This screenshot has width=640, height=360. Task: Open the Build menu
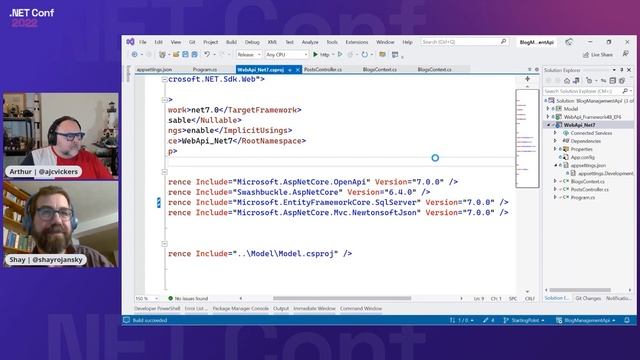pos(231,42)
